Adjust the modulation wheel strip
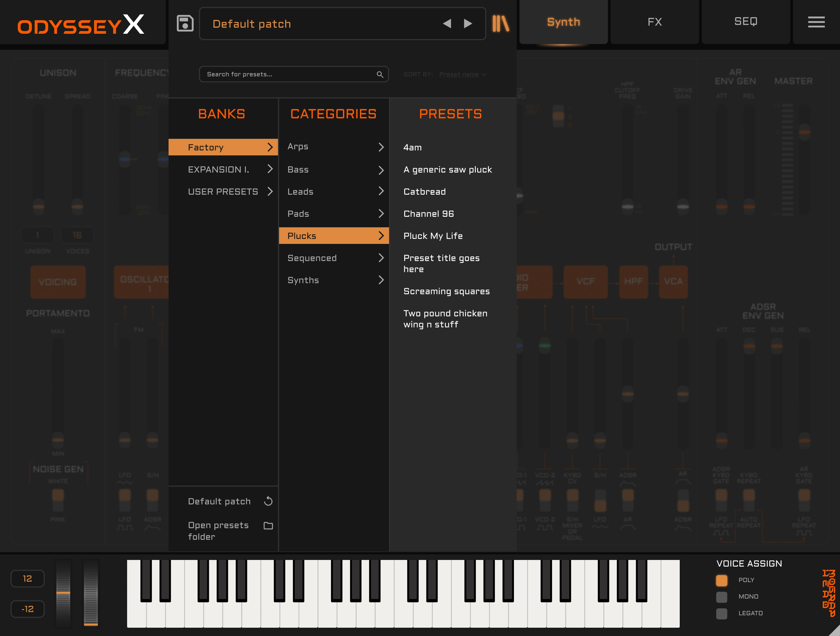Viewport: 840px width, 636px height. [91, 593]
